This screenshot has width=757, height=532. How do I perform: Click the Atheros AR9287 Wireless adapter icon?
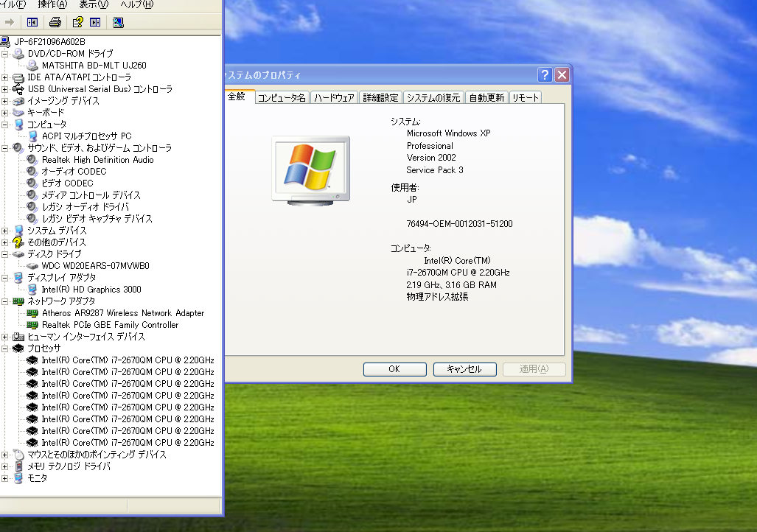coord(32,313)
